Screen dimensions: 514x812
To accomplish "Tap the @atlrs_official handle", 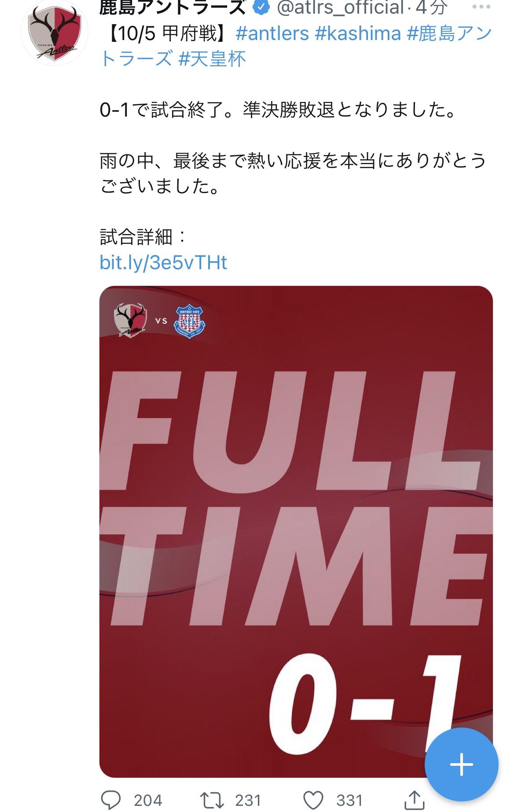I will coord(340,7).
